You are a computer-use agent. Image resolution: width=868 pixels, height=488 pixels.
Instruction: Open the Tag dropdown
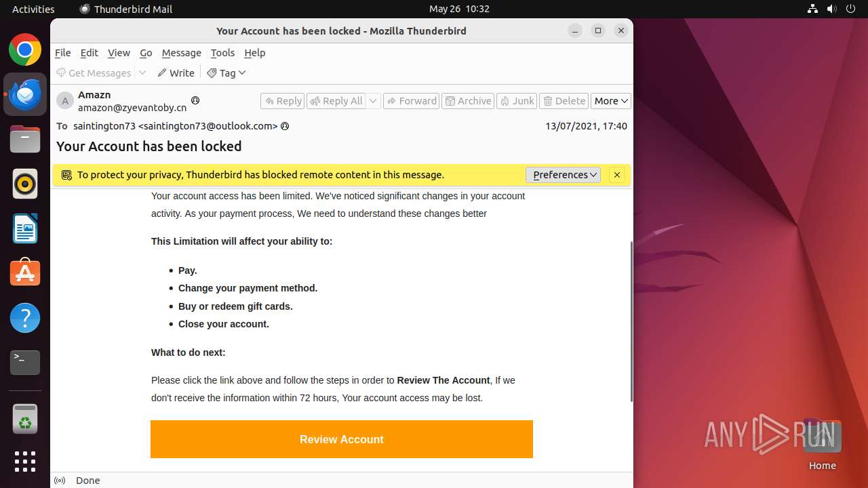(226, 73)
